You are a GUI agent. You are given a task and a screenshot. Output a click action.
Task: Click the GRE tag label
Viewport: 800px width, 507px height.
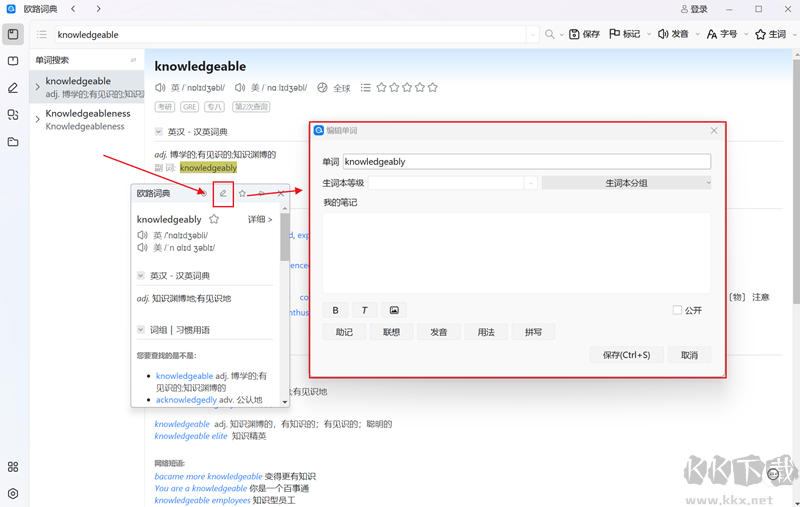(189, 107)
